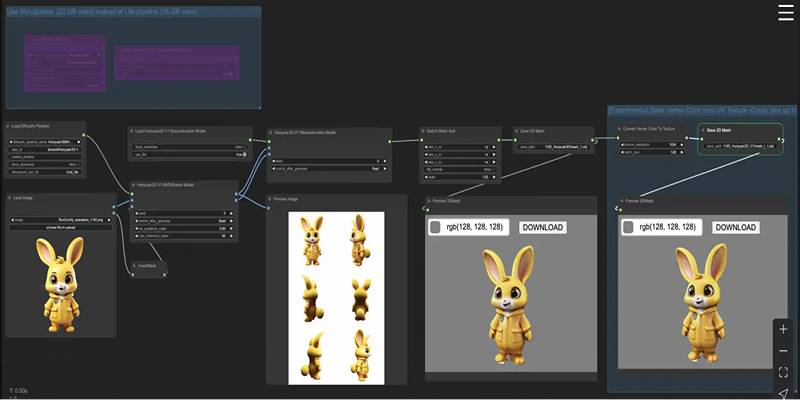Collapse the Hunyuan3D V1 MVDiffusion Model node dot
Image resolution: width=800 pixels, height=400 pixels.
click(x=133, y=185)
